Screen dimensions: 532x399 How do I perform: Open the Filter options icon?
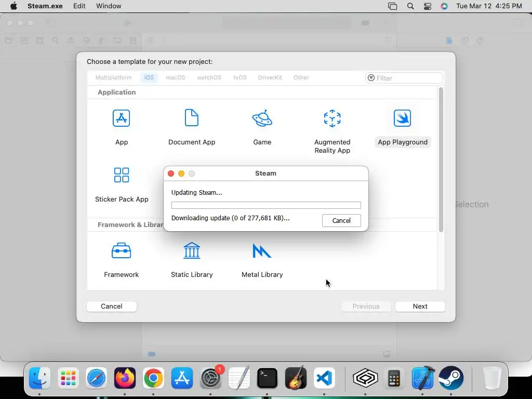[x=371, y=78]
